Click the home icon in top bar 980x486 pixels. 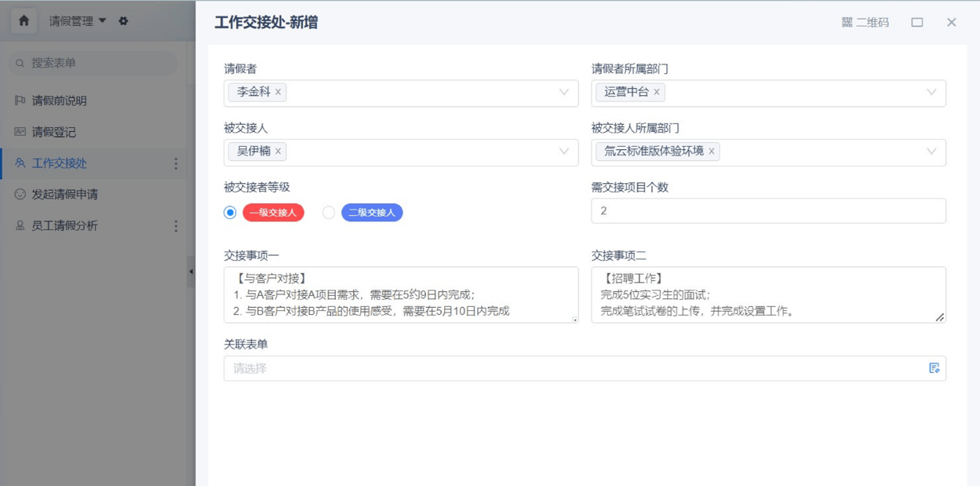click(24, 21)
